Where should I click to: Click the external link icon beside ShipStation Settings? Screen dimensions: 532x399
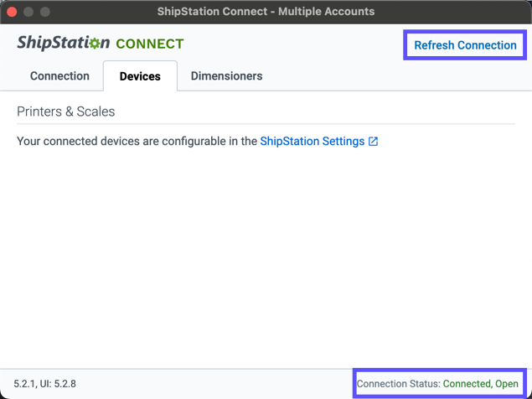pos(374,142)
